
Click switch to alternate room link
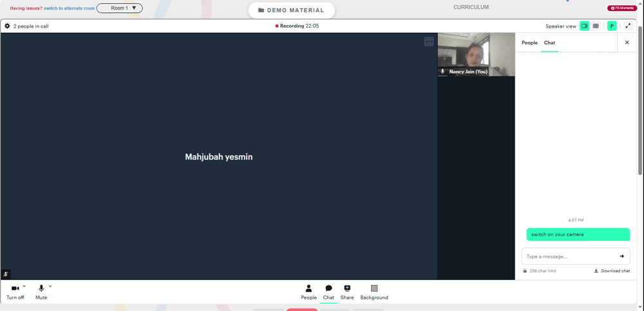click(70, 8)
